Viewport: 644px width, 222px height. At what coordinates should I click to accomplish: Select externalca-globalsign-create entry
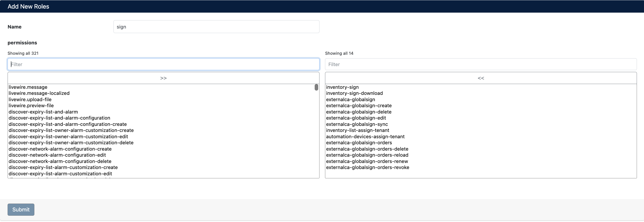coord(359,106)
